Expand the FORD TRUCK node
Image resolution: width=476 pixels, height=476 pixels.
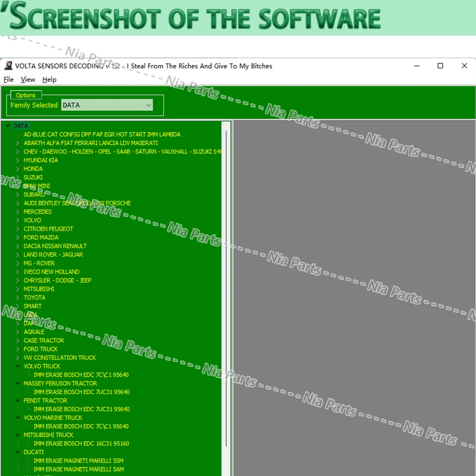[x=18, y=349]
